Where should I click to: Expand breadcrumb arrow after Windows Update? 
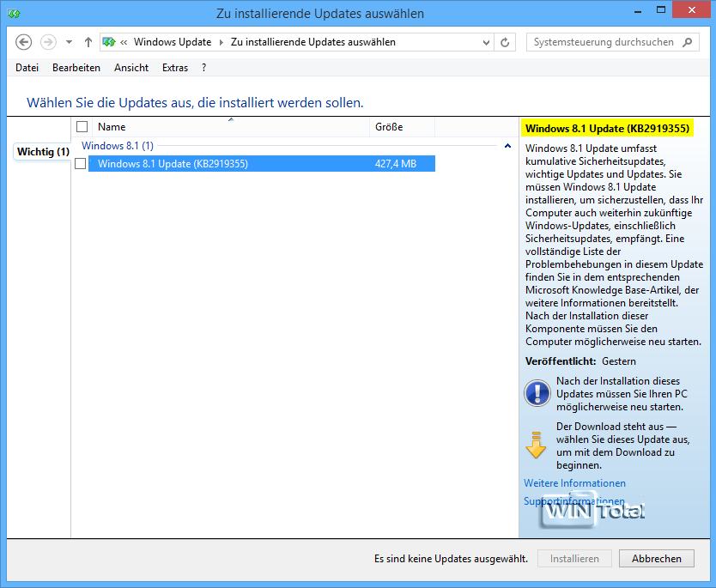click(x=221, y=42)
